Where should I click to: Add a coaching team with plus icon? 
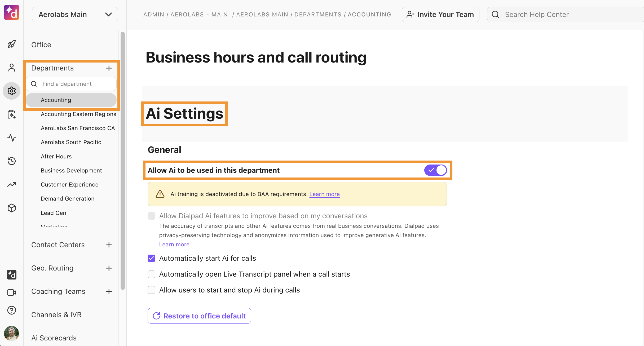109,291
